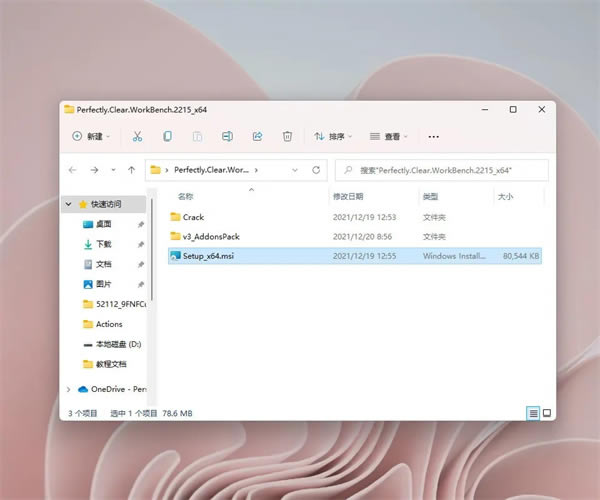The height and width of the screenshot is (500, 600).
Task: Click pin icon next to Pictures (图片)
Action: pyautogui.click(x=141, y=284)
